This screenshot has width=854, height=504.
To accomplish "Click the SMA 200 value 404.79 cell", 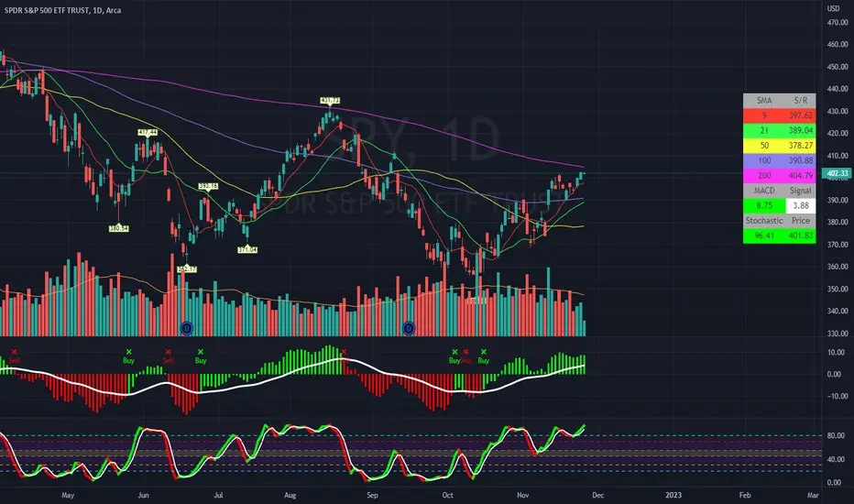I will pos(801,175).
